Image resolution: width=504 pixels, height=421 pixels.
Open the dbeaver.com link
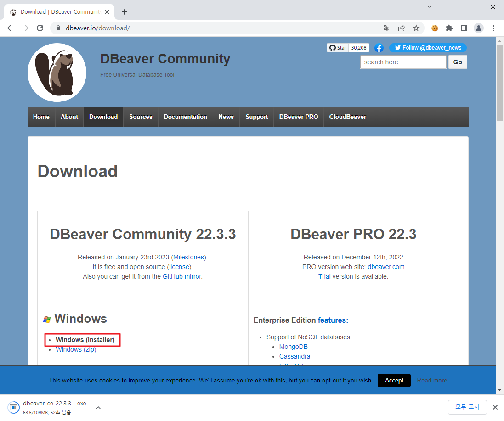[x=386, y=267]
